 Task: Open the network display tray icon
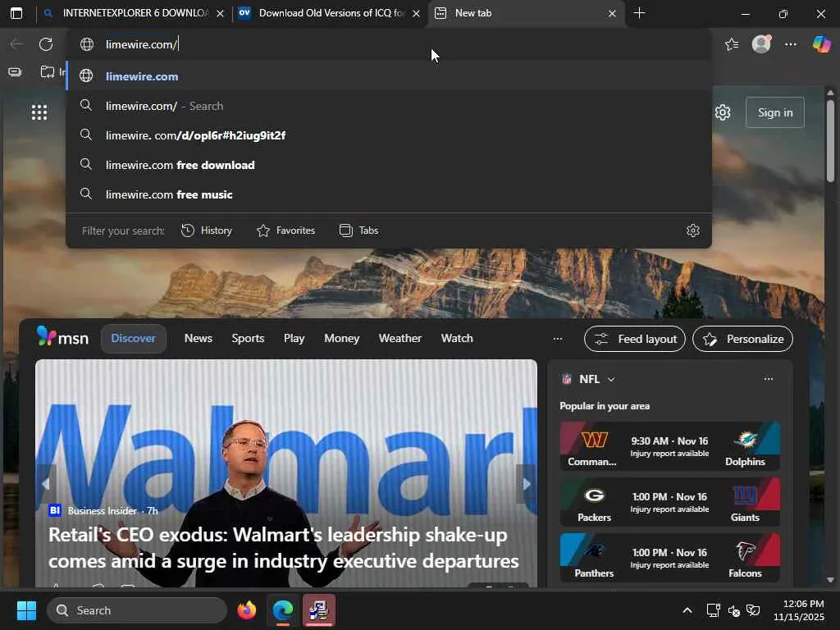point(713,610)
